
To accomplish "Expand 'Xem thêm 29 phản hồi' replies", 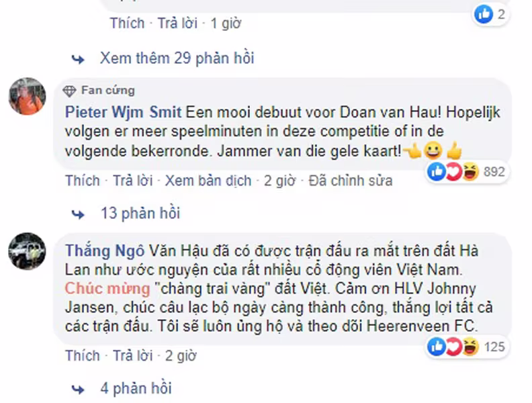I will tap(177, 58).
